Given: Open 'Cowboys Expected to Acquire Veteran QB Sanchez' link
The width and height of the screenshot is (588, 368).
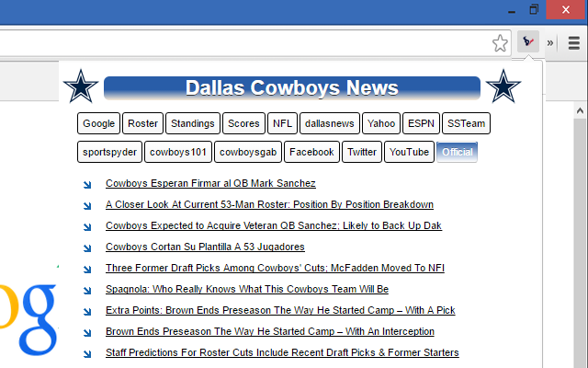Looking at the screenshot, I should coord(274,225).
